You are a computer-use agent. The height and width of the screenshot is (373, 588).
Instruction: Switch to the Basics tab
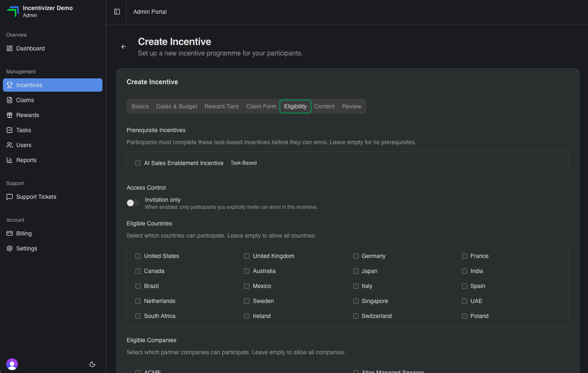[x=140, y=106]
